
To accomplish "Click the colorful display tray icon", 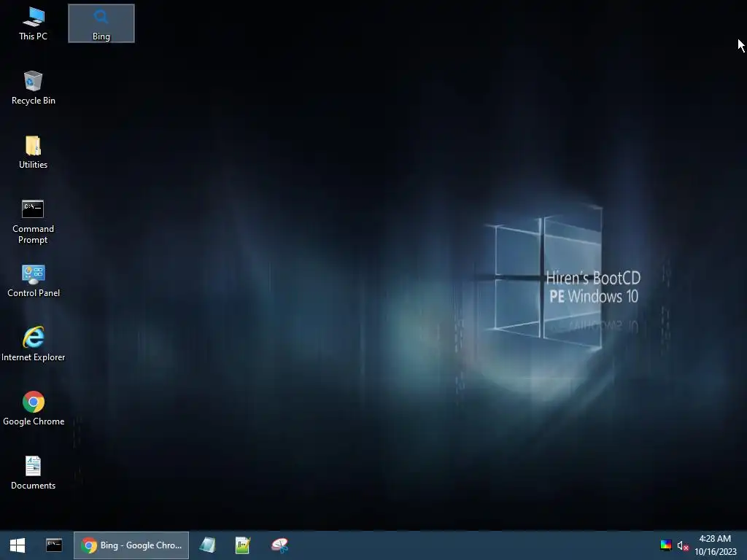I will click(666, 545).
